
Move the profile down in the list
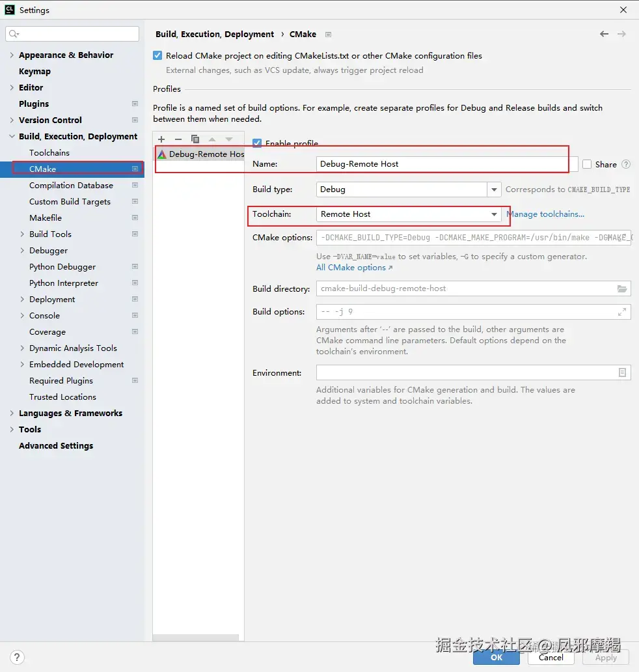click(x=229, y=139)
